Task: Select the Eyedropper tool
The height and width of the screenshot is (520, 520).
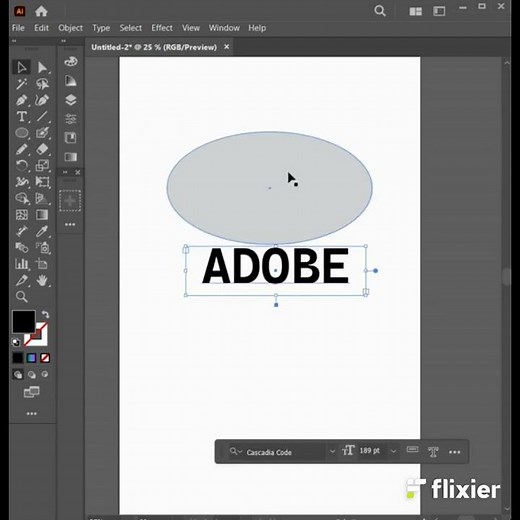Action: point(42,231)
